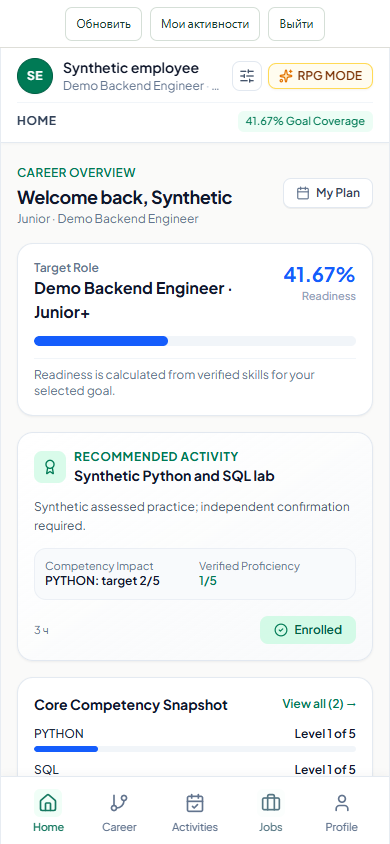Open View all (2) competencies link

pos(319,704)
